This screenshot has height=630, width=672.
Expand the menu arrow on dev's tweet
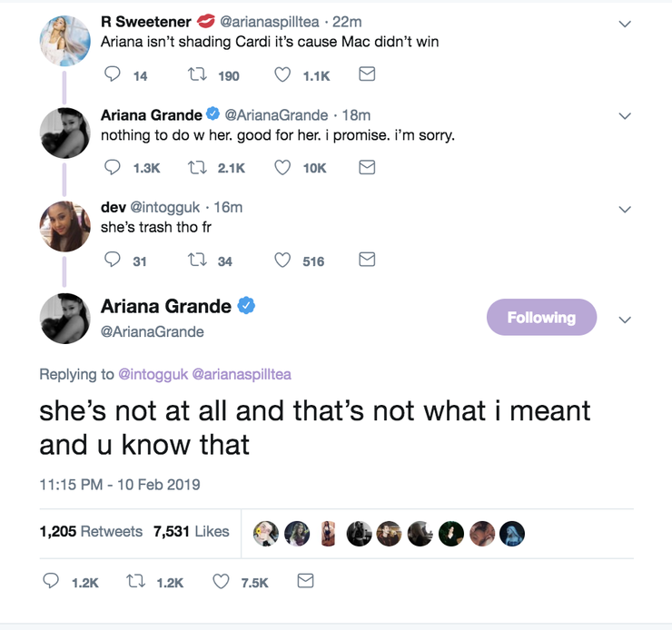(x=624, y=209)
